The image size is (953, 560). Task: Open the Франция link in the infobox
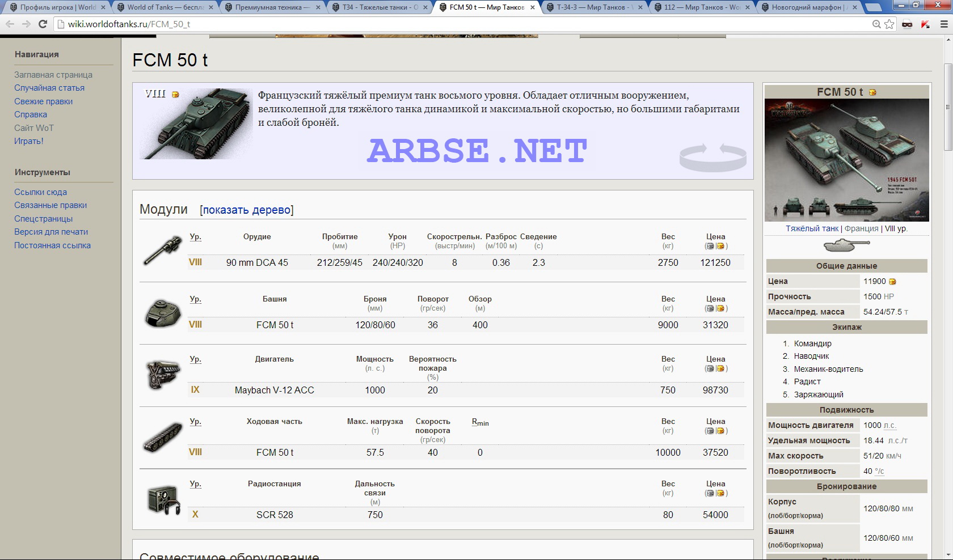[861, 228]
